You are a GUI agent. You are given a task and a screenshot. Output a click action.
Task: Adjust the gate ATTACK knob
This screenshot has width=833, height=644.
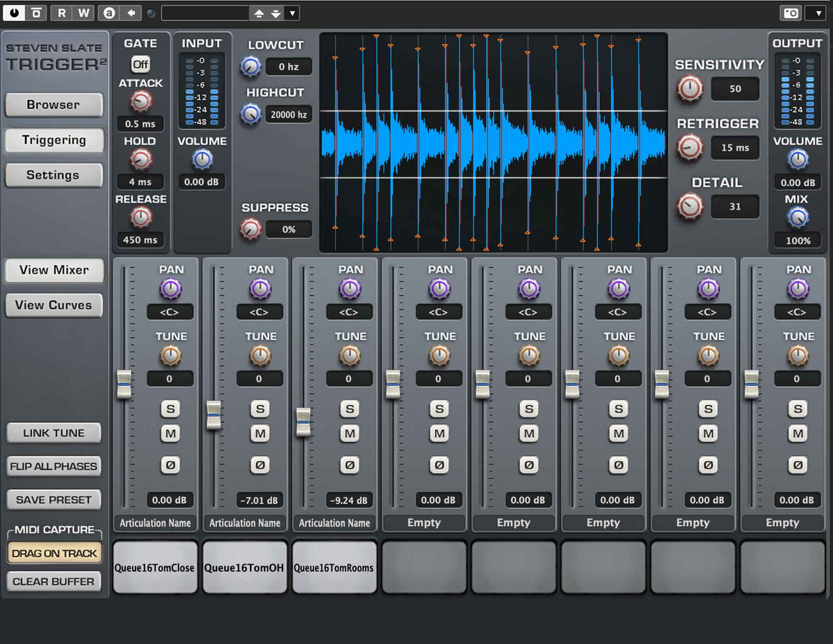pos(140,102)
